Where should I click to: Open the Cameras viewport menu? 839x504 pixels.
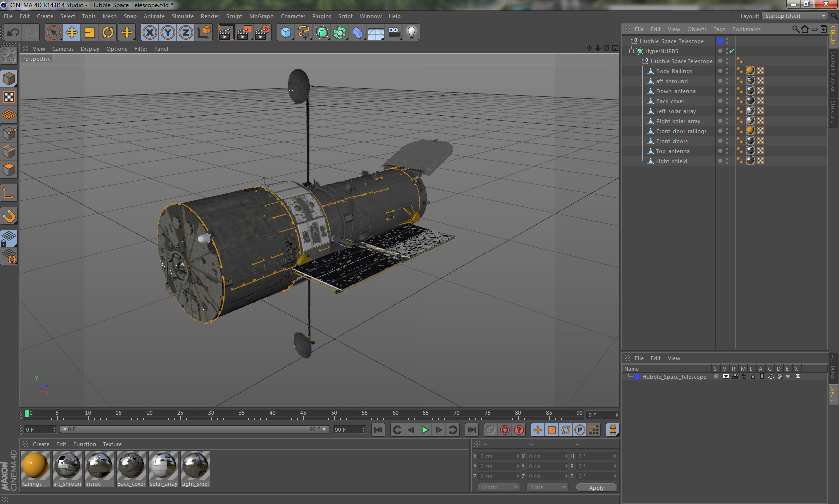(63, 49)
